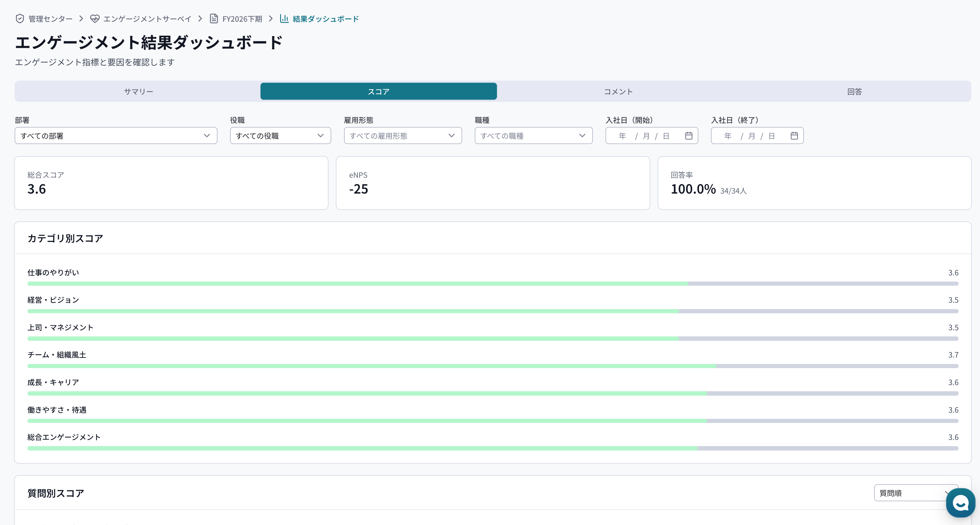Open the calendar picker for 入社日（開始）
Screen dimensions: 980x525
689,135
